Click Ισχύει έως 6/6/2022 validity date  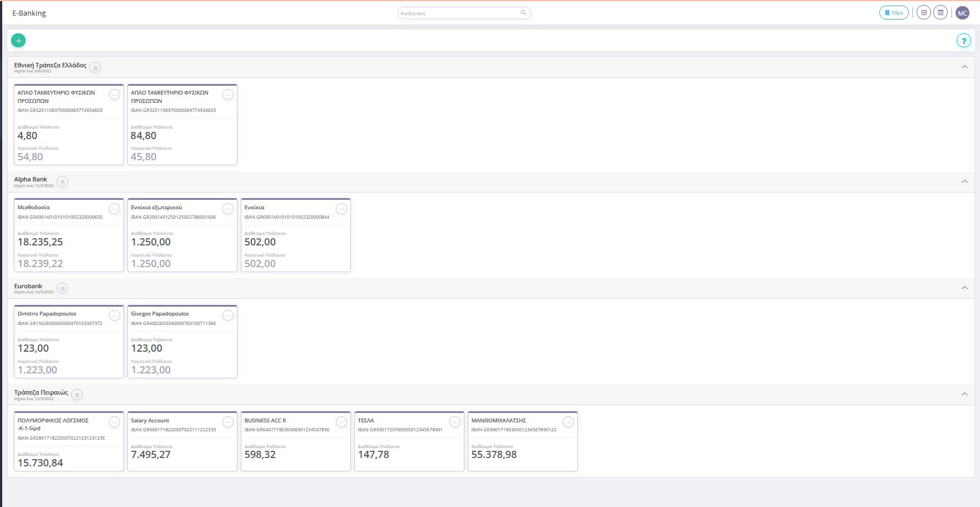[33, 71]
